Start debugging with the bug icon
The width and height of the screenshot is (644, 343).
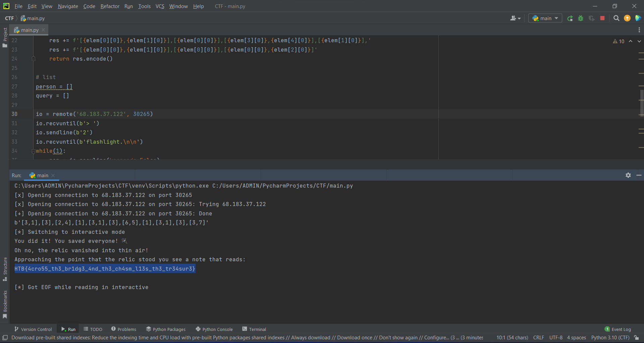tap(581, 18)
